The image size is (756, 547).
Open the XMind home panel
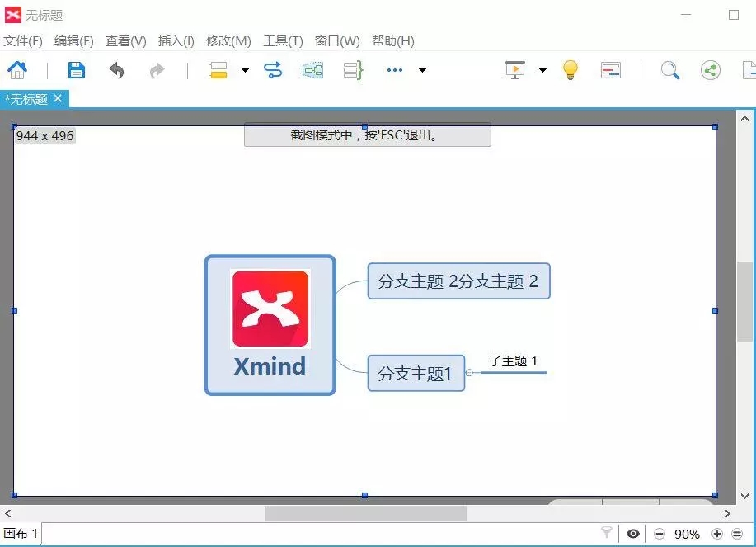tap(17, 70)
